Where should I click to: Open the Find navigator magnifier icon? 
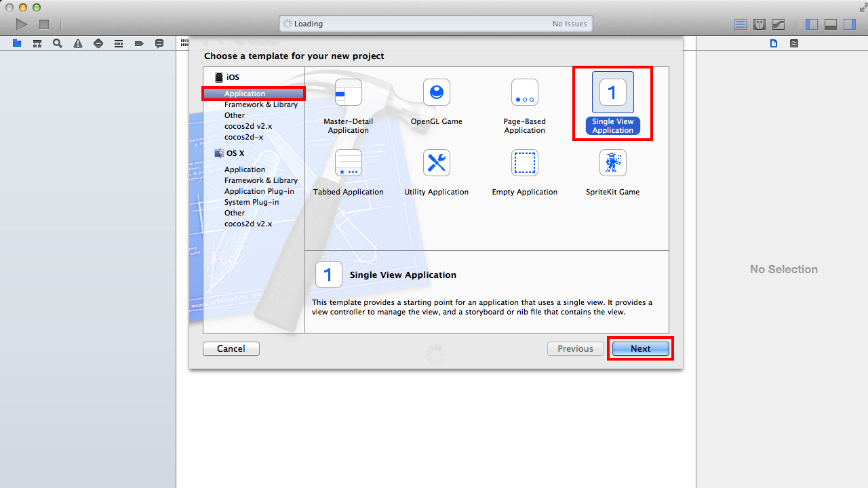click(x=58, y=43)
